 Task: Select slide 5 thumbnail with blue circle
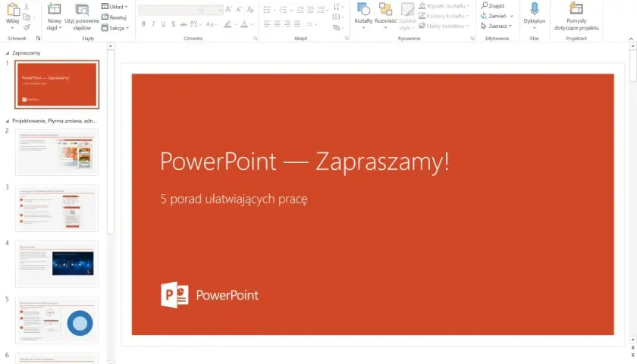click(x=57, y=320)
